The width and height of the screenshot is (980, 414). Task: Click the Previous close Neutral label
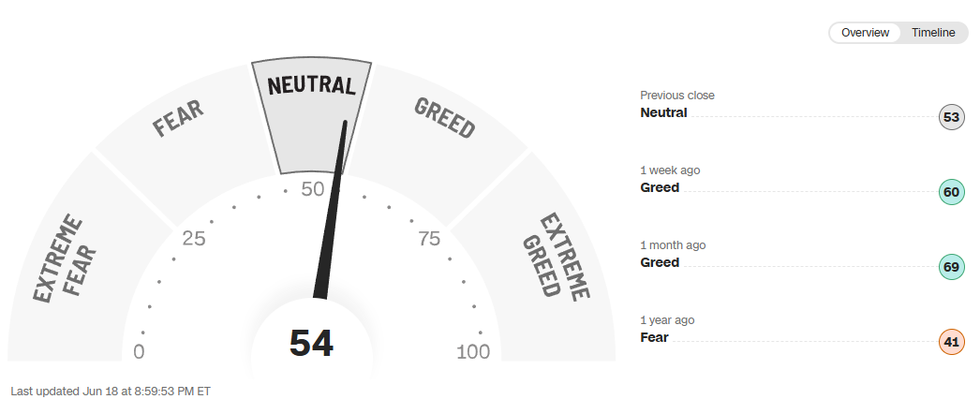(663, 112)
